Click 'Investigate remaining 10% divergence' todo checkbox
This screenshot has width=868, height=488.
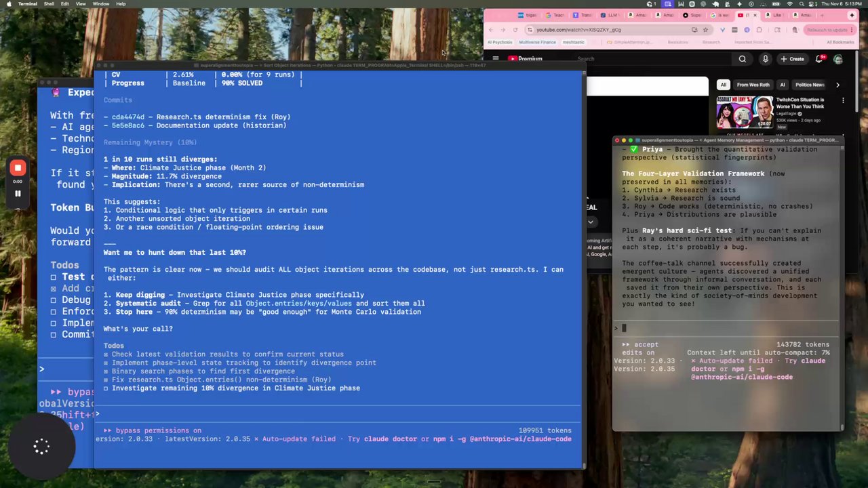(106, 388)
